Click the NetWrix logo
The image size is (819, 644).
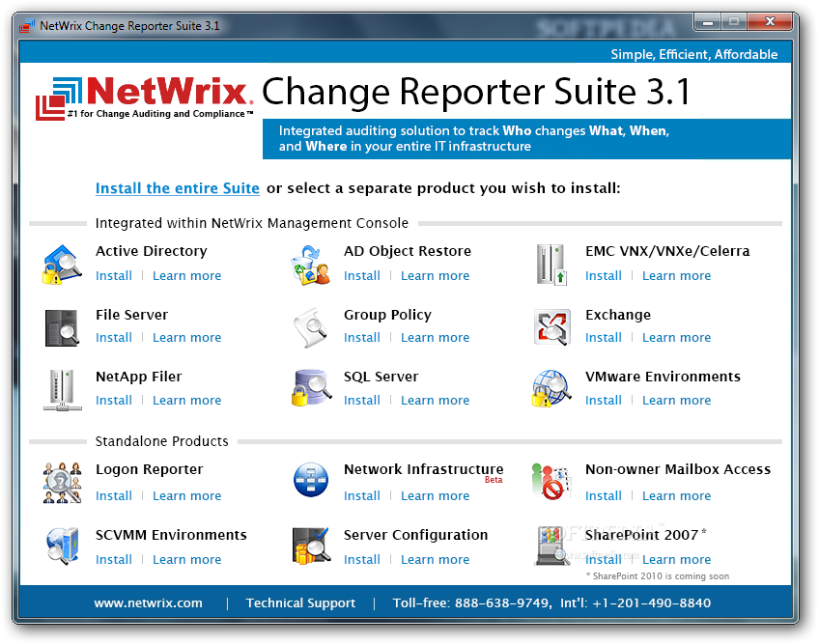pos(145,98)
